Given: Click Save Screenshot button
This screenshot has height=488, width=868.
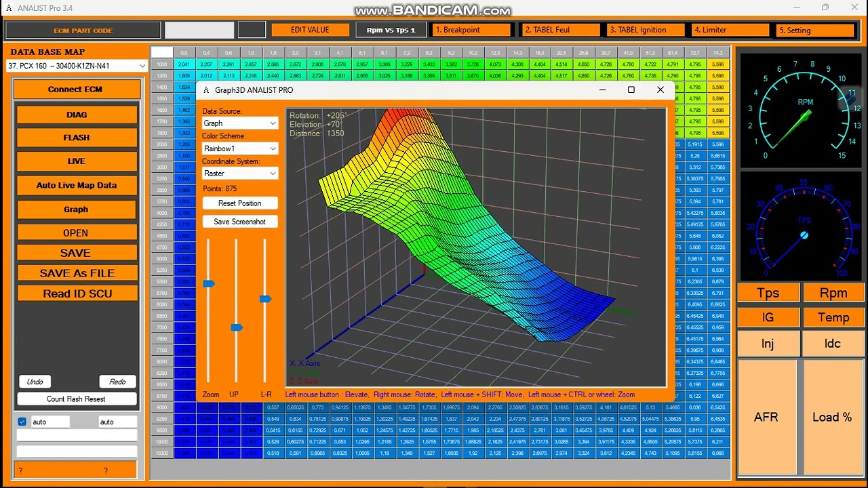Looking at the screenshot, I should point(240,222).
